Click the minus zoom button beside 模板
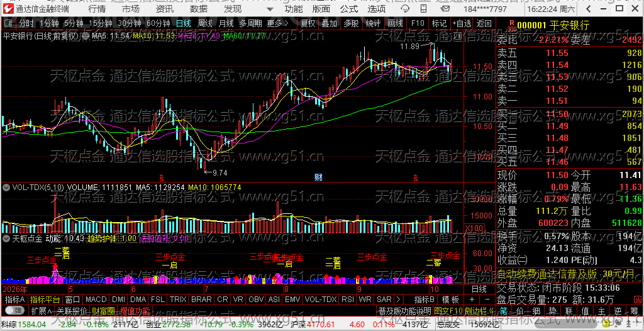The height and width of the screenshot is (331, 644). tap(487, 300)
